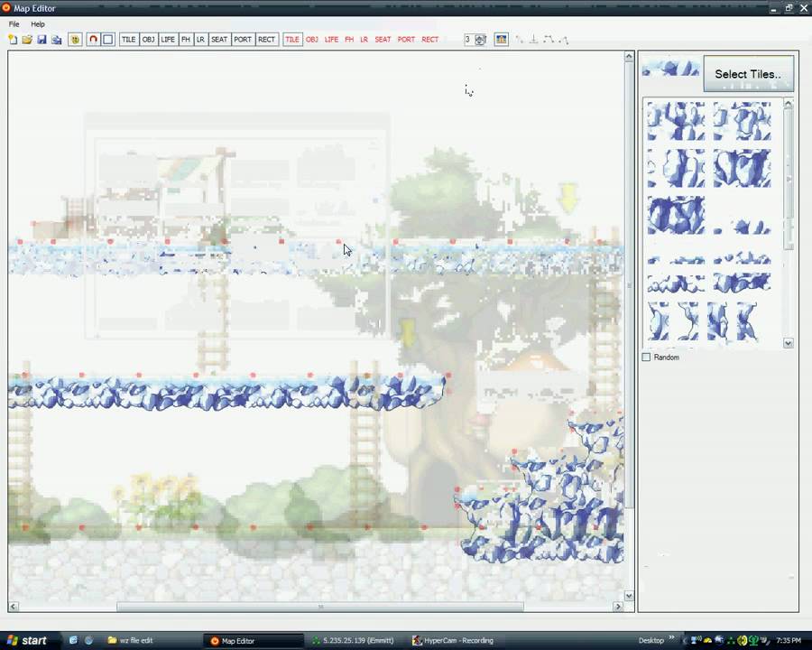Toggle red FH layer visibility
The height and width of the screenshot is (650, 812).
[349, 40]
